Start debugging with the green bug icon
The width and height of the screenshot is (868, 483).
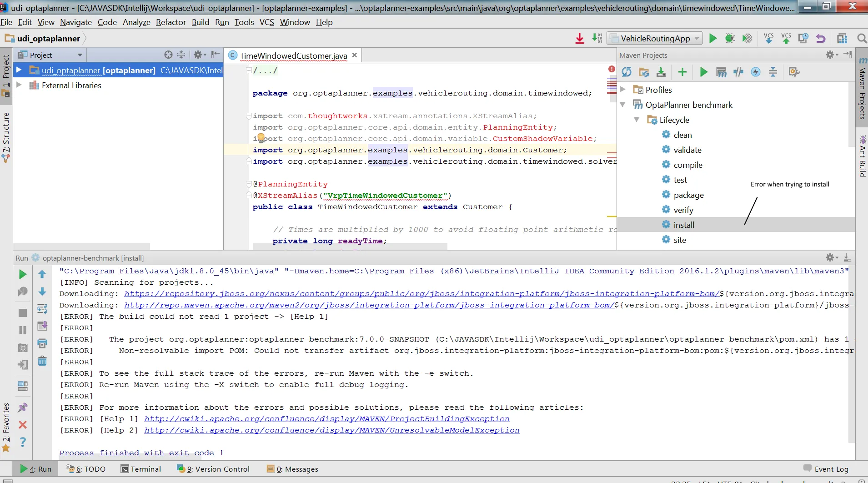(730, 39)
